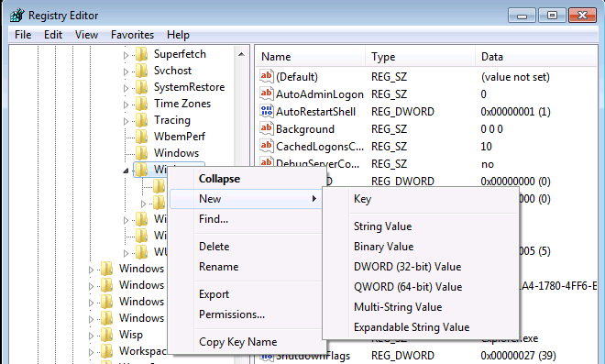Choose Delete in the context menu
Viewport: 605px width, 364px height.
pyautogui.click(x=247, y=247)
